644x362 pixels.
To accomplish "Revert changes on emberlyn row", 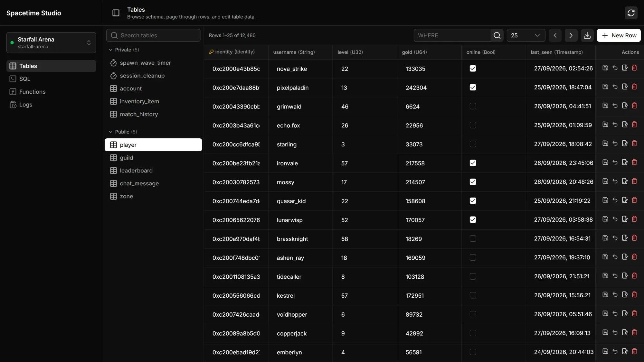I will coord(615,352).
